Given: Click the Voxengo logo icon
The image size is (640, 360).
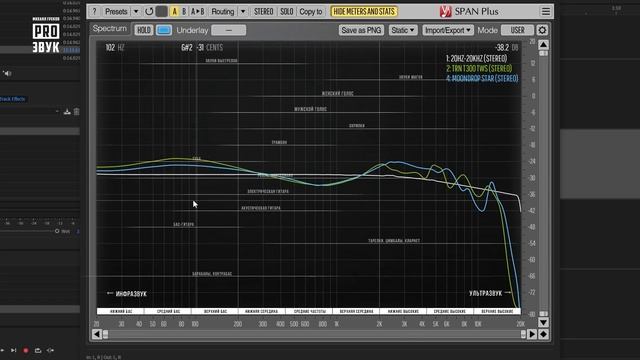Looking at the screenshot, I should coord(445,11).
